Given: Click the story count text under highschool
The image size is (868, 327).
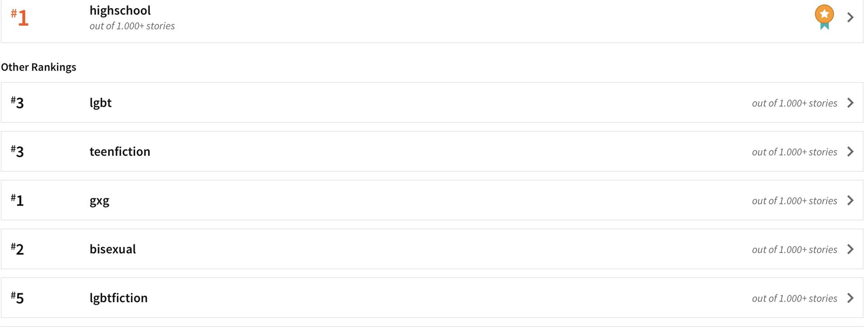Looking at the screenshot, I should click(132, 26).
